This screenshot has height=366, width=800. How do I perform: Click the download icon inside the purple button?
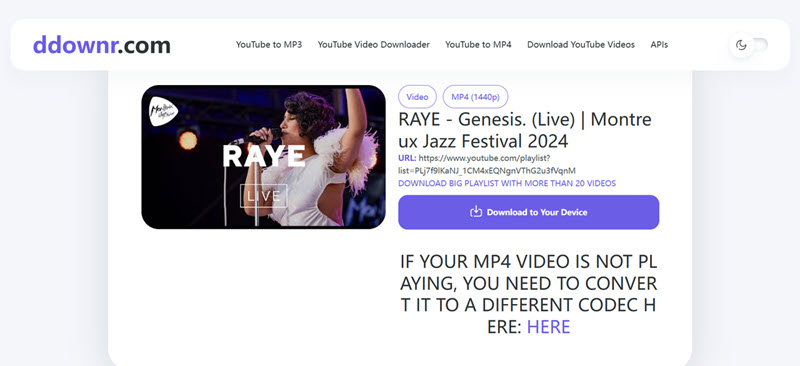click(x=476, y=212)
